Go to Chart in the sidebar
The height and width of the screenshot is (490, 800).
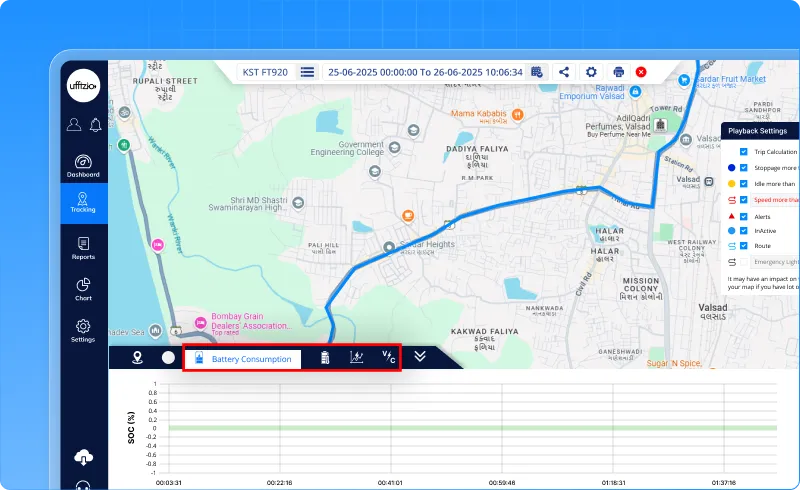click(x=83, y=289)
